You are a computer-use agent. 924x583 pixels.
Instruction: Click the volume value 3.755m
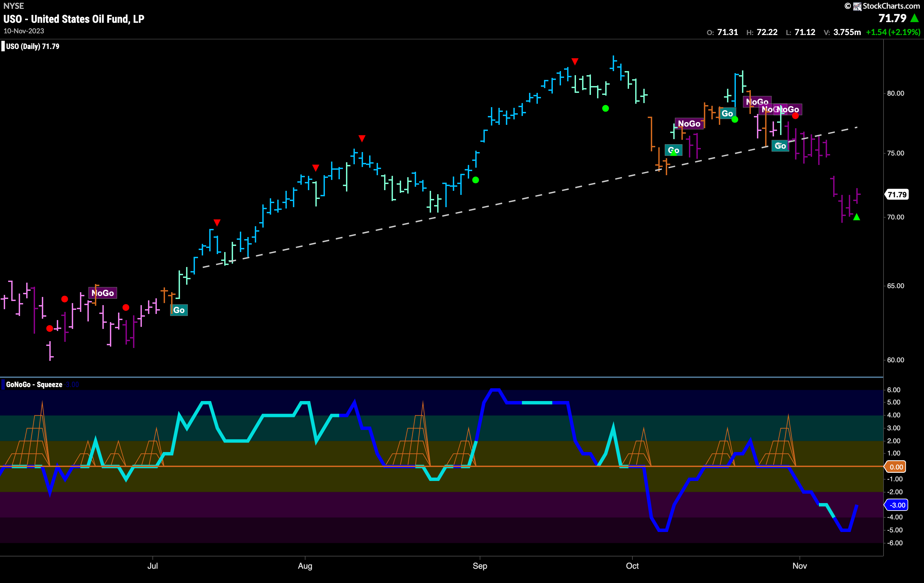[x=847, y=32]
